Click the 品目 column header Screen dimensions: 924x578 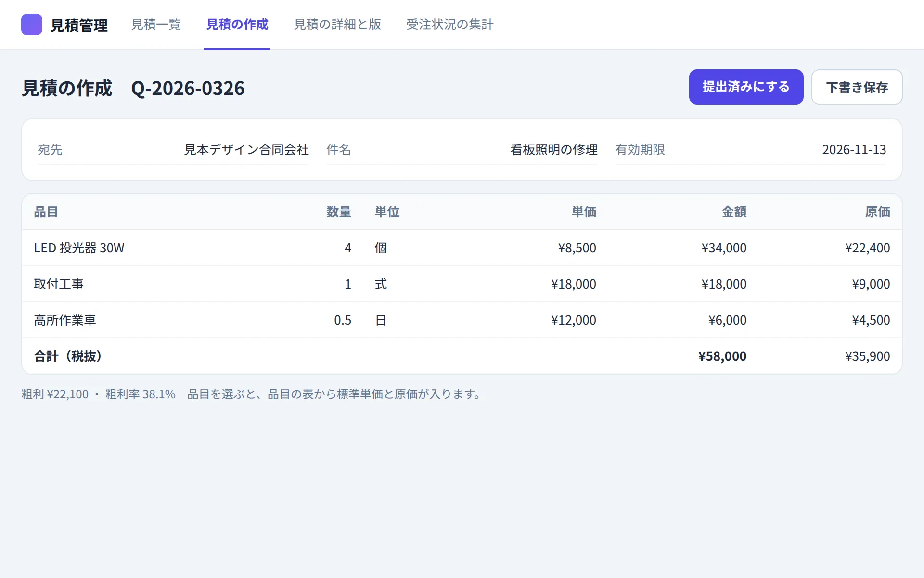[46, 212]
